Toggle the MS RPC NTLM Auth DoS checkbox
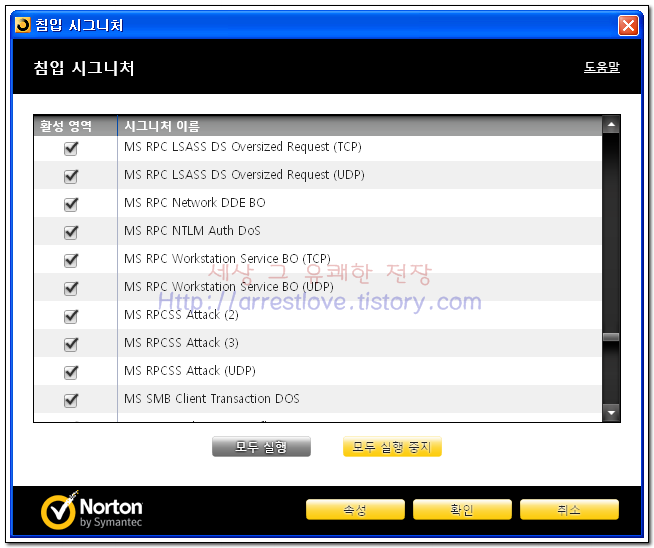 [71, 232]
